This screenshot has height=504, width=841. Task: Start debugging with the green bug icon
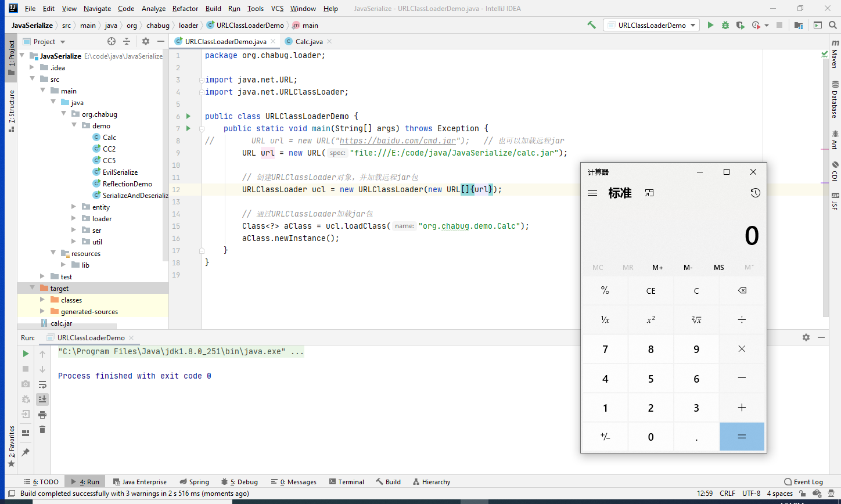725,25
